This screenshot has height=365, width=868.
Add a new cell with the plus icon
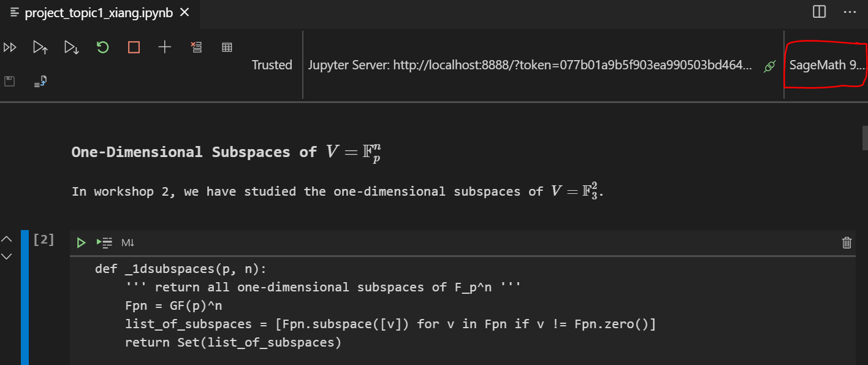pos(164,47)
